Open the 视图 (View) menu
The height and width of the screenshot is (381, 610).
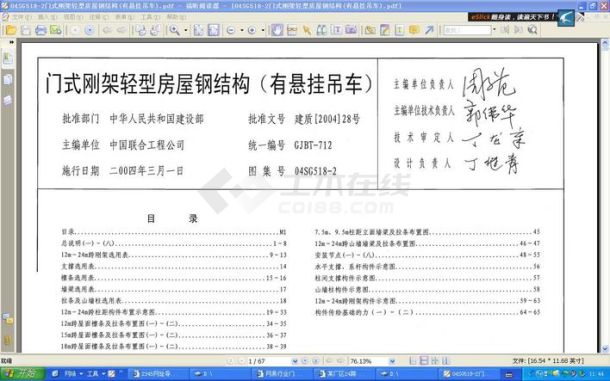point(73,17)
